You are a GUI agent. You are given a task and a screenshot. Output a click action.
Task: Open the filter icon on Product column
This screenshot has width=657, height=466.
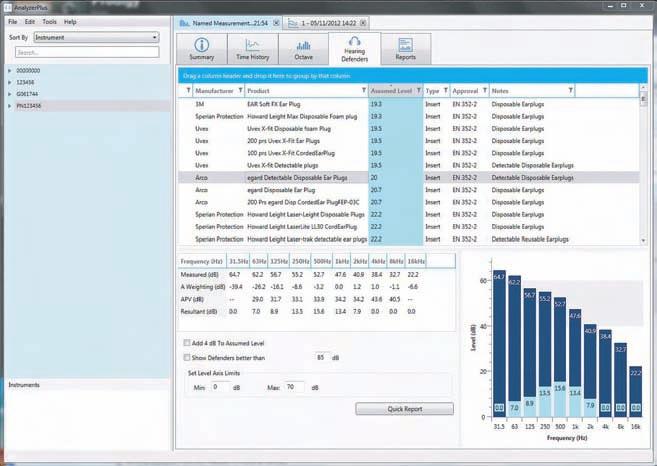[364, 91]
